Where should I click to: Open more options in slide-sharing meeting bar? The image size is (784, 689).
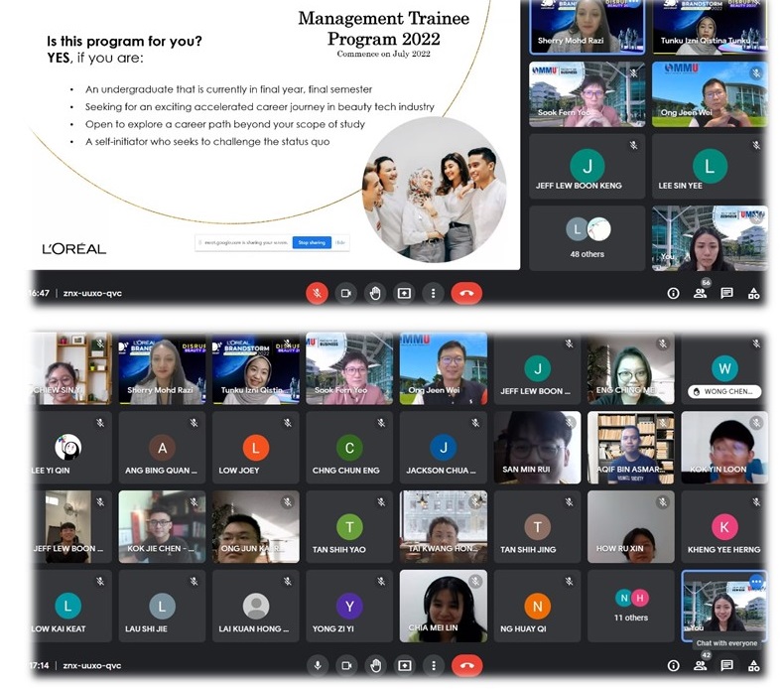click(x=433, y=293)
